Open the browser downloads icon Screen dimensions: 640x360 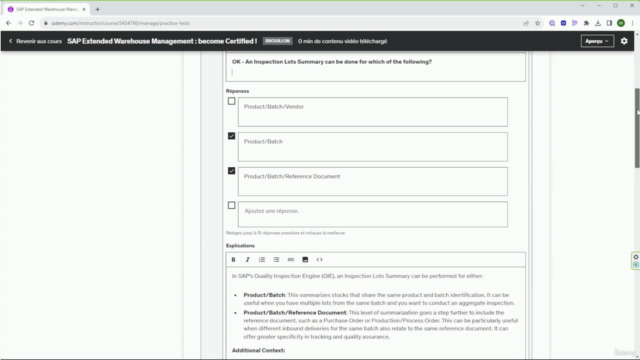pyautogui.click(x=598, y=23)
